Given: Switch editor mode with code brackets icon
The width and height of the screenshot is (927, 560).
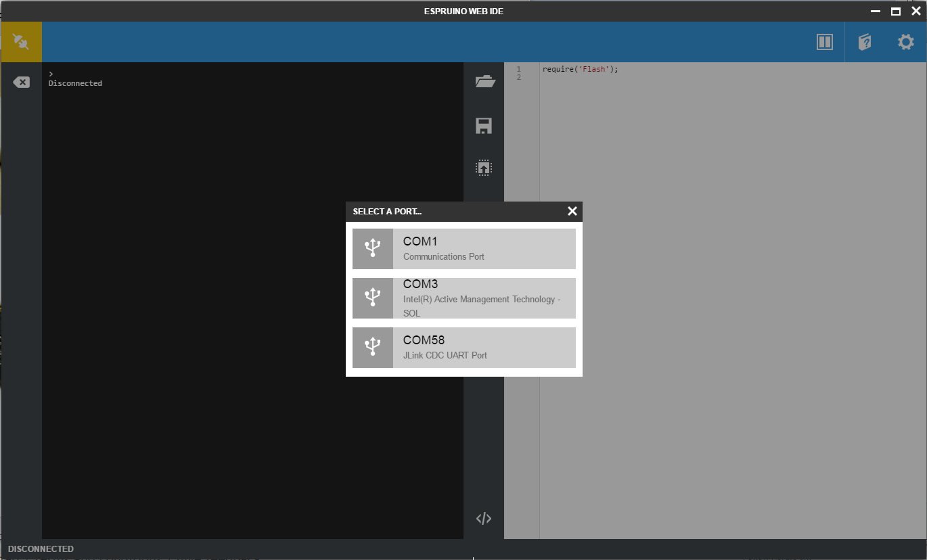Looking at the screenshot, I should click(x=484, y=519).
